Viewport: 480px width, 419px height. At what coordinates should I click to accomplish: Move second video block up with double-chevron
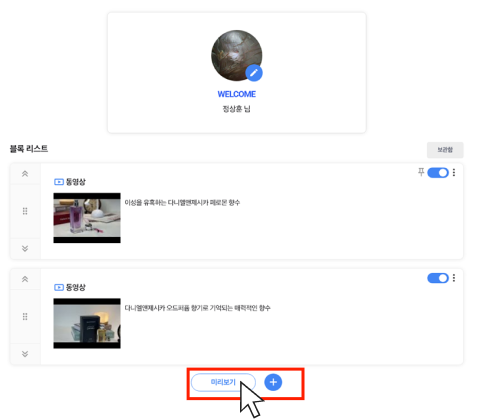tap(25, 279)
